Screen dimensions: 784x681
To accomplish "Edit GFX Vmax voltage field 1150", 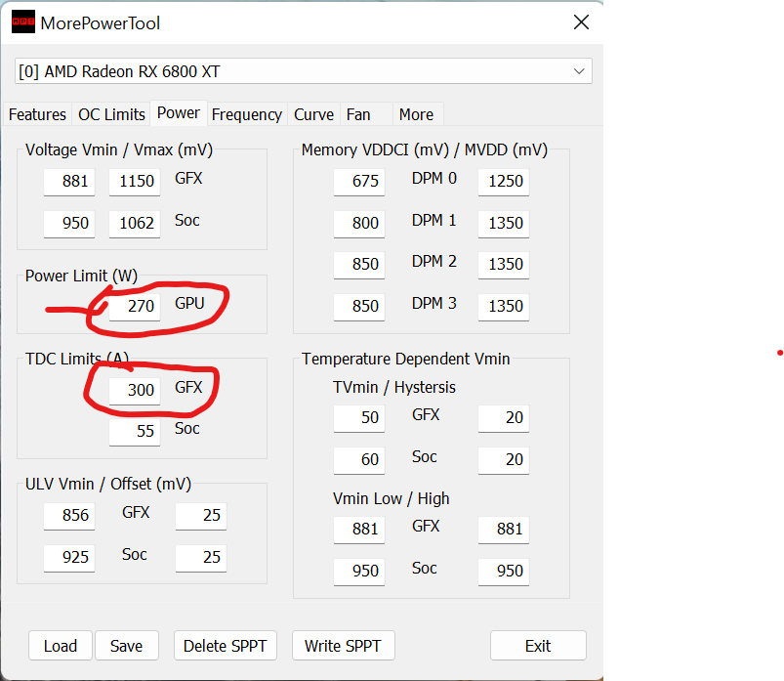I will coord(135,182).
